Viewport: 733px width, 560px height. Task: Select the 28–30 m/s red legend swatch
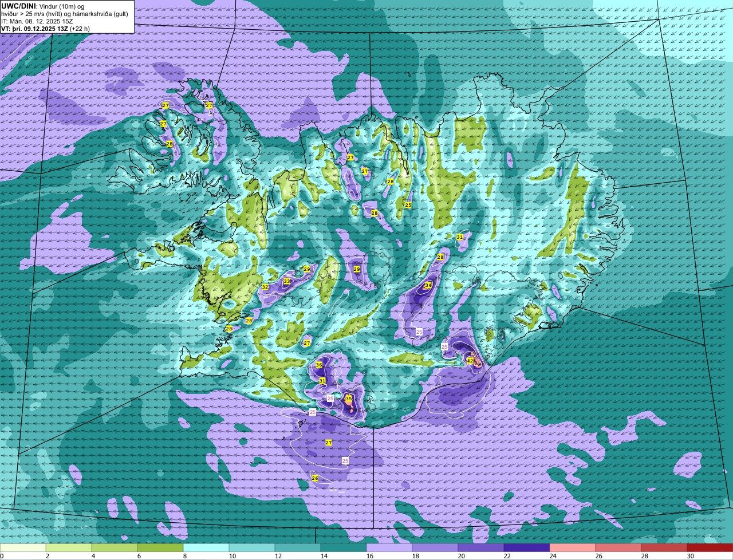(x=664, y=548)
